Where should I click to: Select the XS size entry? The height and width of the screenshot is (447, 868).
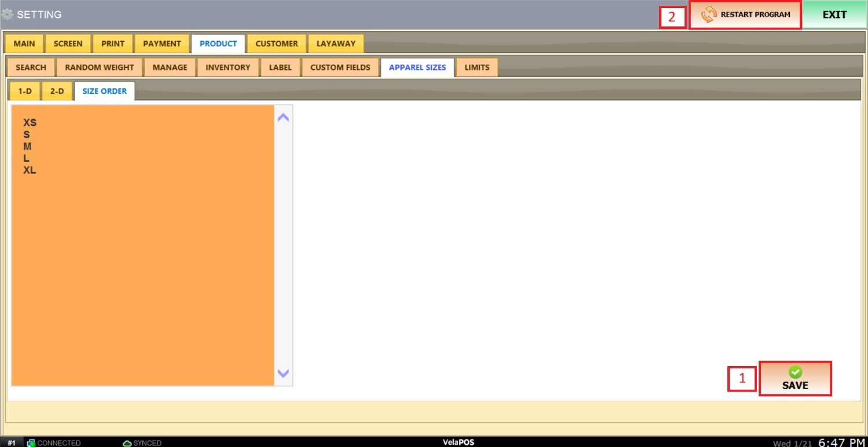[30, 123]
